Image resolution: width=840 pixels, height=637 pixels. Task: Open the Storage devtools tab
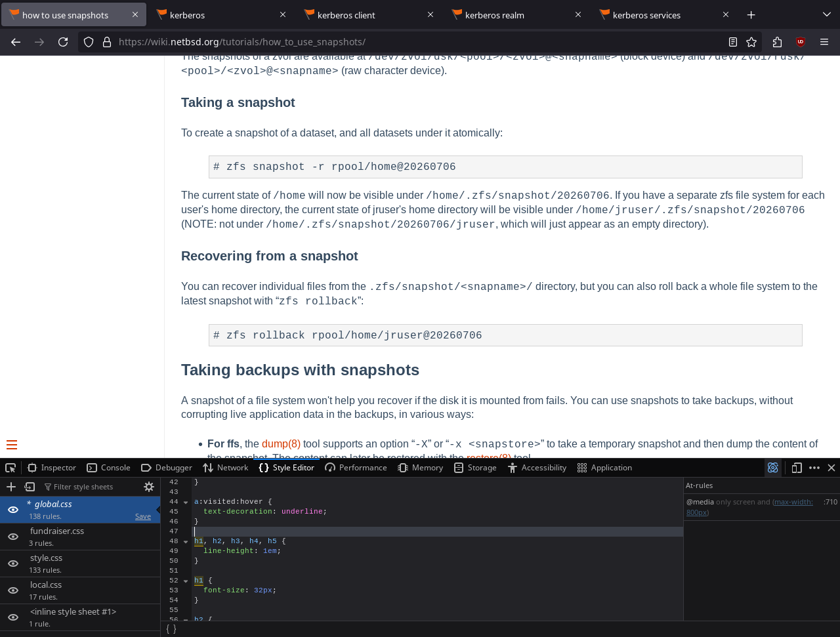(475, 468)
